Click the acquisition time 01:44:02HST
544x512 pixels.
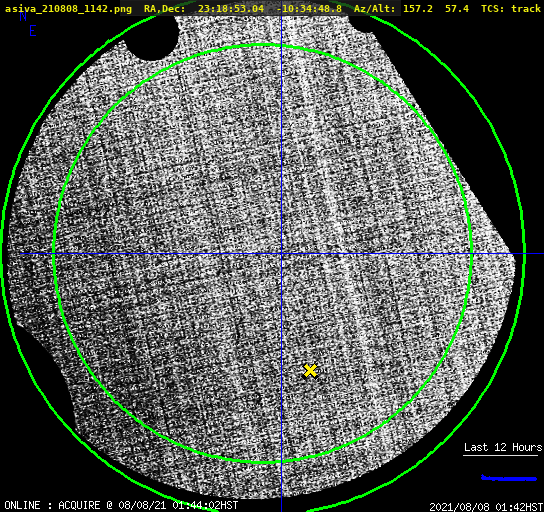click(205, 505)
